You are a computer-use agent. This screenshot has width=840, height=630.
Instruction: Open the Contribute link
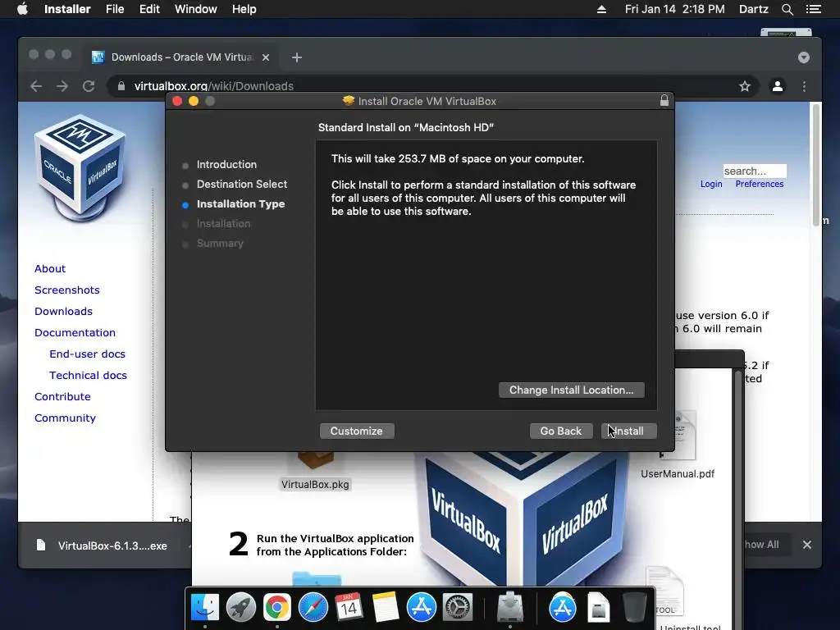pyautogui.click(x=62, y=397)
